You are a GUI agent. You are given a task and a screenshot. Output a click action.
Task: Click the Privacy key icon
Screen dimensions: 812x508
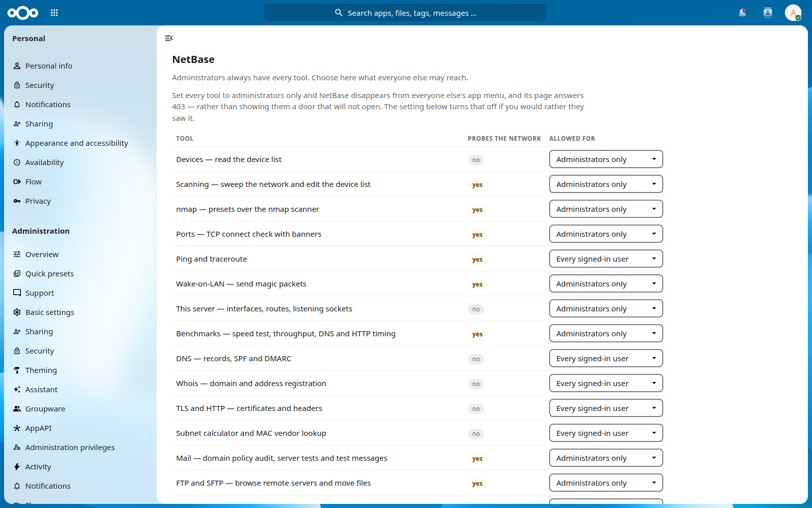[x=17, y=201]
